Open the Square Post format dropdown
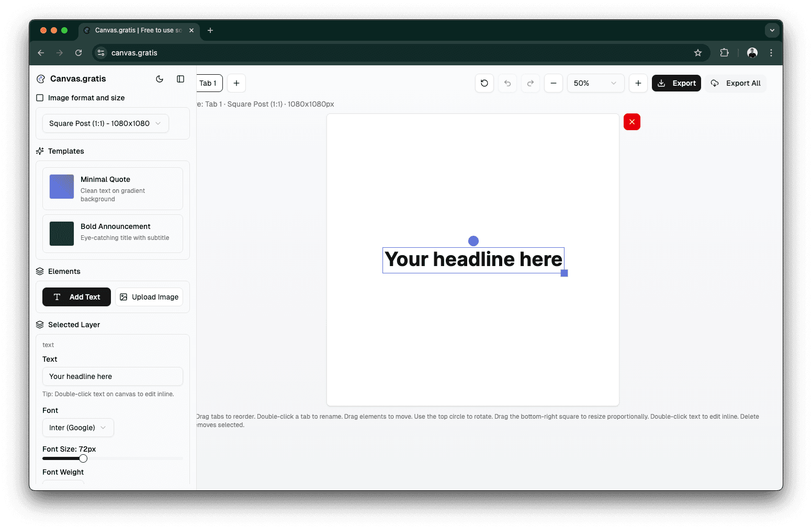812x529 pixels. coord(105,123)
